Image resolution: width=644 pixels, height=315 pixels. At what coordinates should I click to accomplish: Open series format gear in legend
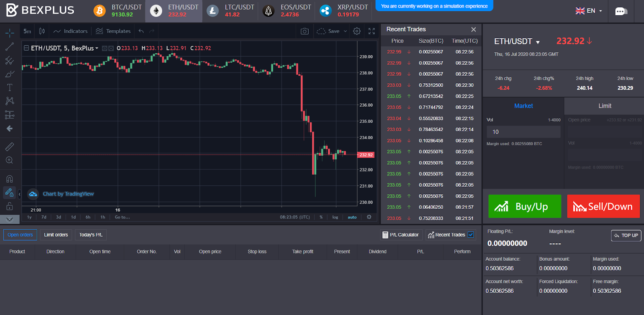point(111,48)
